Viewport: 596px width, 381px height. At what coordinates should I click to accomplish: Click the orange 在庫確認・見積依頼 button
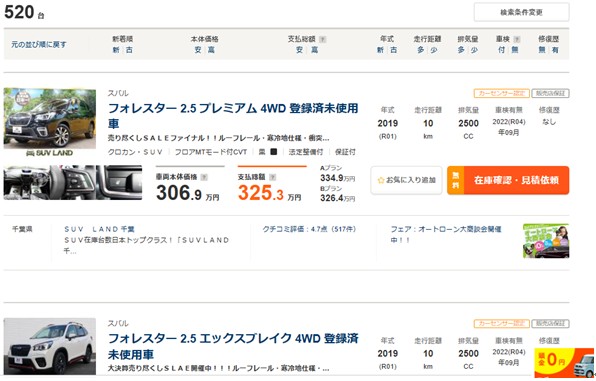pyautogui.click(x=508, y=180)
